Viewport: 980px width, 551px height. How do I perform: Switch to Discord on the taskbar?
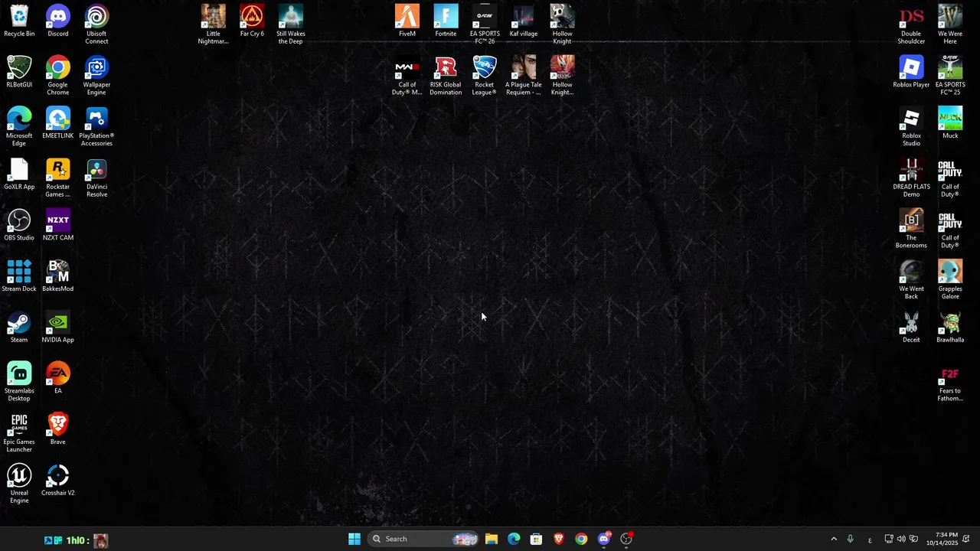coord(604,539)
